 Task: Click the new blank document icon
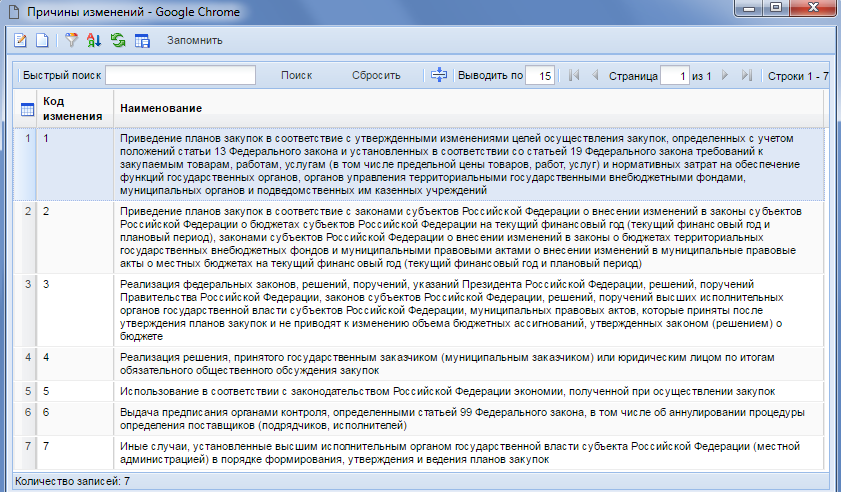42,41
